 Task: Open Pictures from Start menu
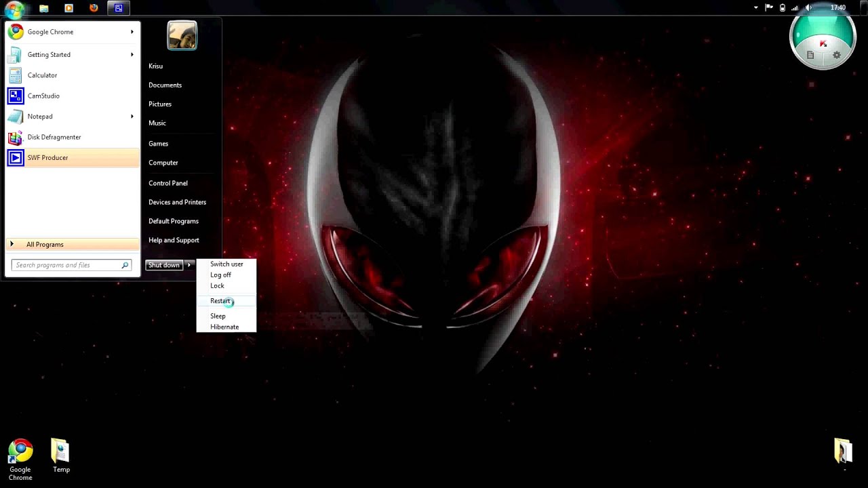(160, 104)
